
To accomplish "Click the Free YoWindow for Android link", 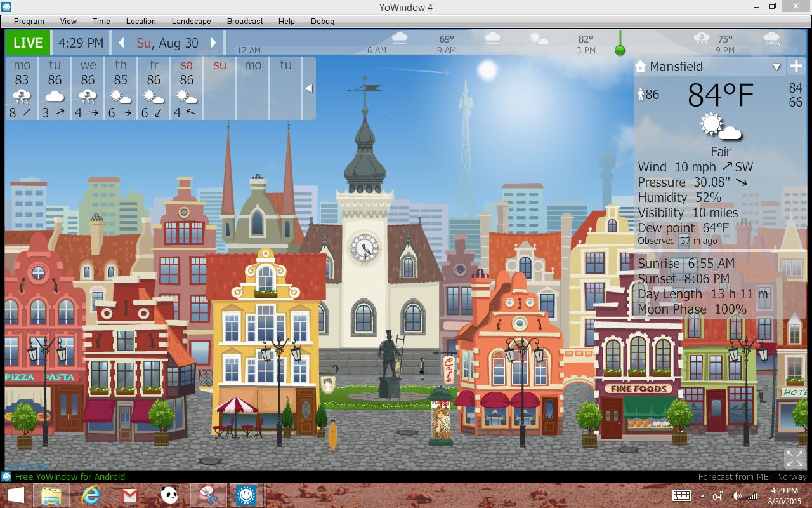I will [70, 477].
